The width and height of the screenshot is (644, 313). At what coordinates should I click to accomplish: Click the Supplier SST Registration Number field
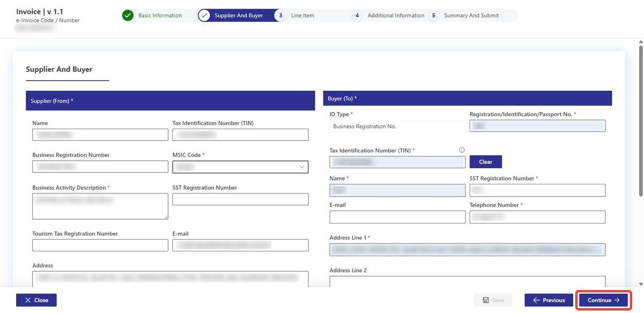click(240, 199)
